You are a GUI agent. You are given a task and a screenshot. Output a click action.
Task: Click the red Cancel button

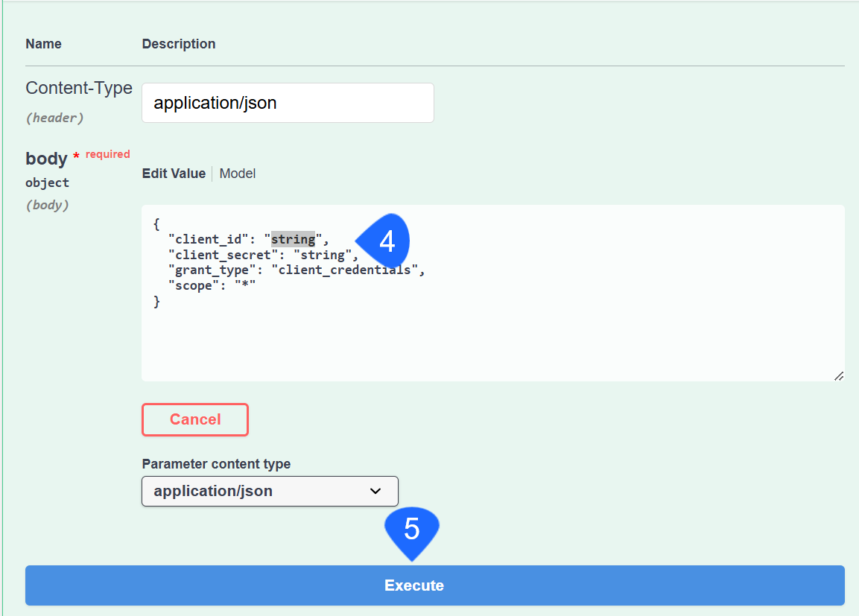[x=195, y=419]
